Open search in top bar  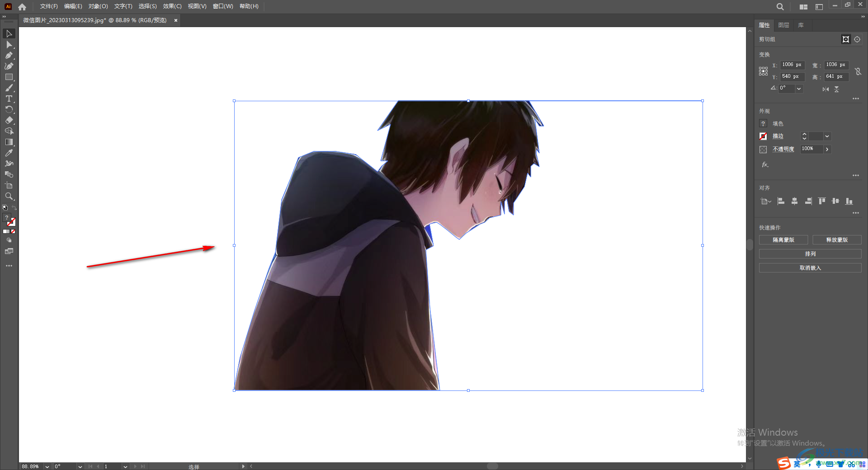pos(780,6)
